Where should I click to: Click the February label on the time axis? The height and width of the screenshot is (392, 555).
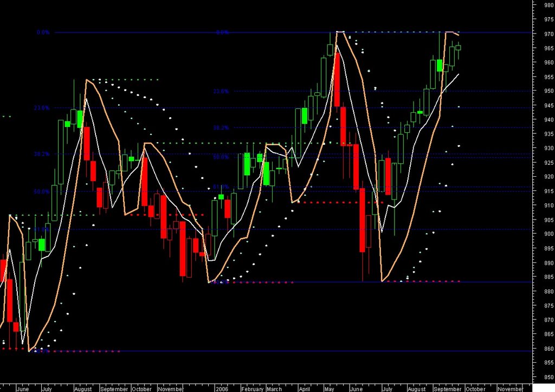pos(253,389)
